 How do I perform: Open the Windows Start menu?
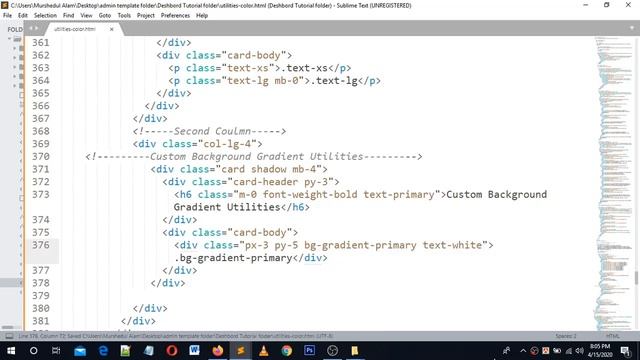coord(11,351)
